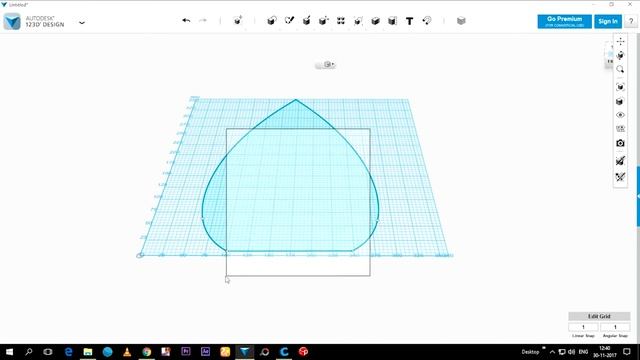Toggle the bottom snap option icon

tap(620, 177)
